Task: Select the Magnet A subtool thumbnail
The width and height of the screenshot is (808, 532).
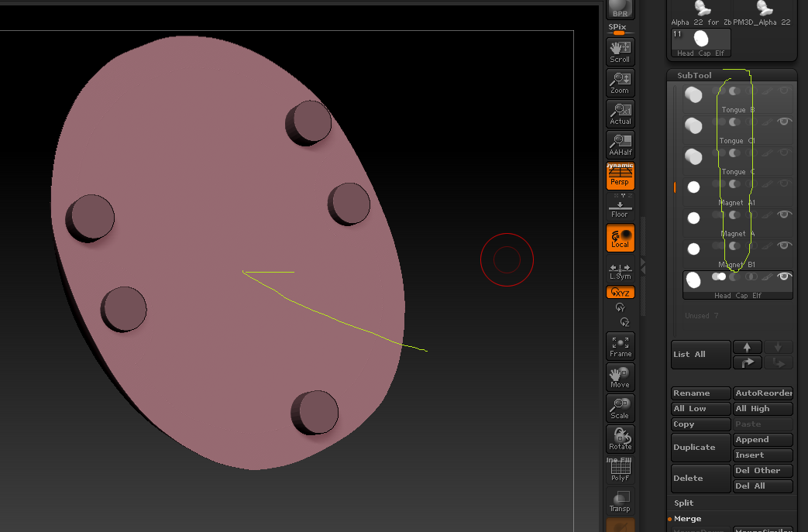Action: [x=693, y=218]
